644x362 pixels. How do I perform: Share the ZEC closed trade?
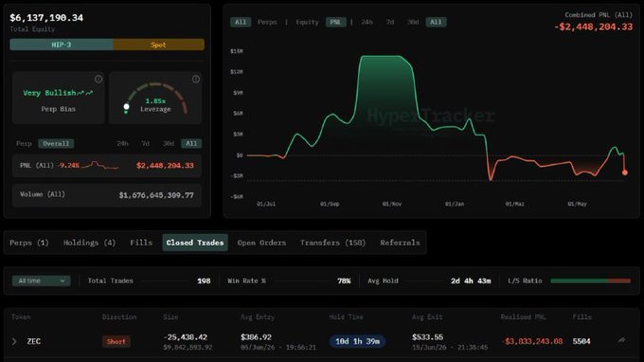pyautogui.click(x=622, y=340)
